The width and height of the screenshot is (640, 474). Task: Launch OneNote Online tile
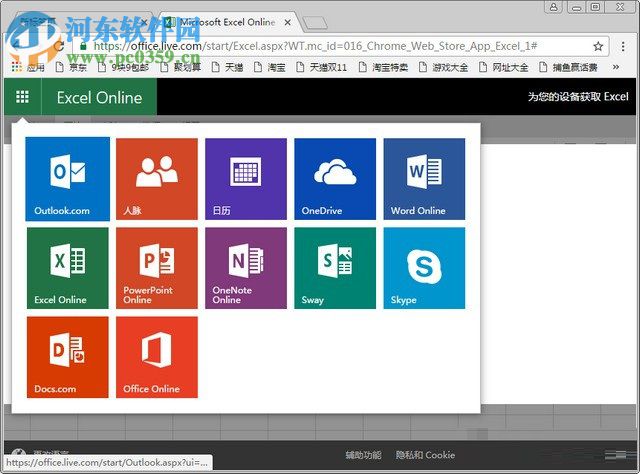(x=246, y=268)
